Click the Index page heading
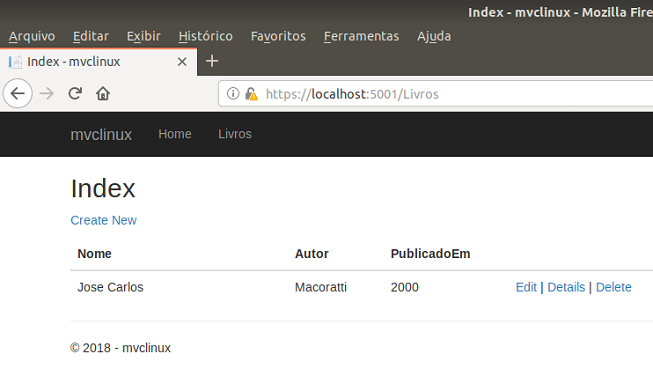Viewport: 653px width, 391px height. pyautogui.click(x=103, y=189)
